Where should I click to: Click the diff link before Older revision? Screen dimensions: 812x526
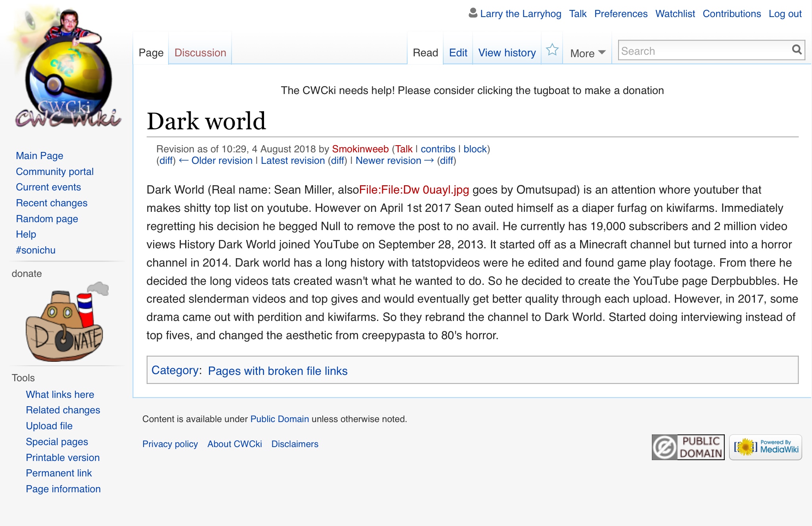(x=166, y=161)
